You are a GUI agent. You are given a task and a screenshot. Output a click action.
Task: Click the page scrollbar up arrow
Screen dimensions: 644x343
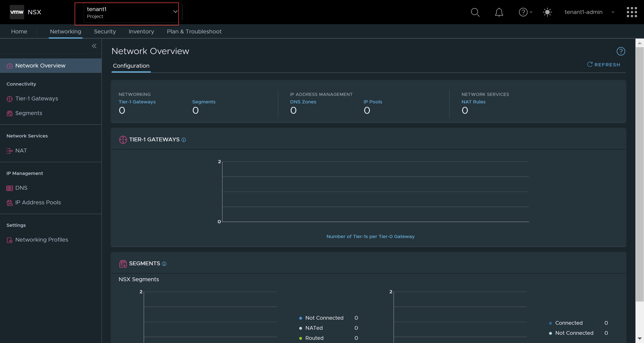pyautogui.click(x=639, y=43)
